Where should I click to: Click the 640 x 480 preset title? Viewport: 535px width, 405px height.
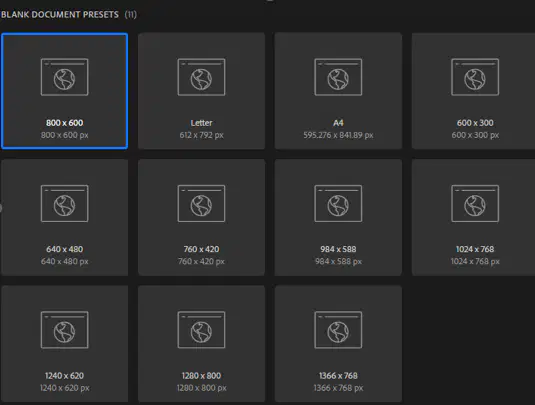[x=64, y=249]
